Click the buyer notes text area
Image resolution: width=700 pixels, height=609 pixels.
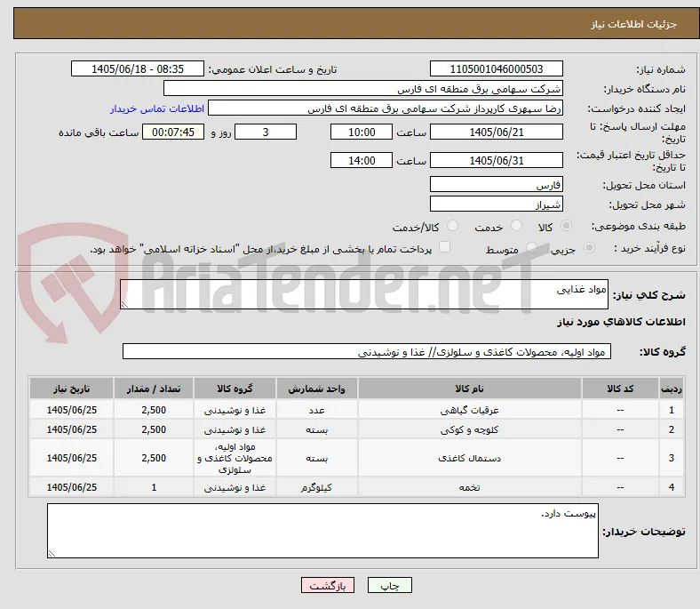322,531
